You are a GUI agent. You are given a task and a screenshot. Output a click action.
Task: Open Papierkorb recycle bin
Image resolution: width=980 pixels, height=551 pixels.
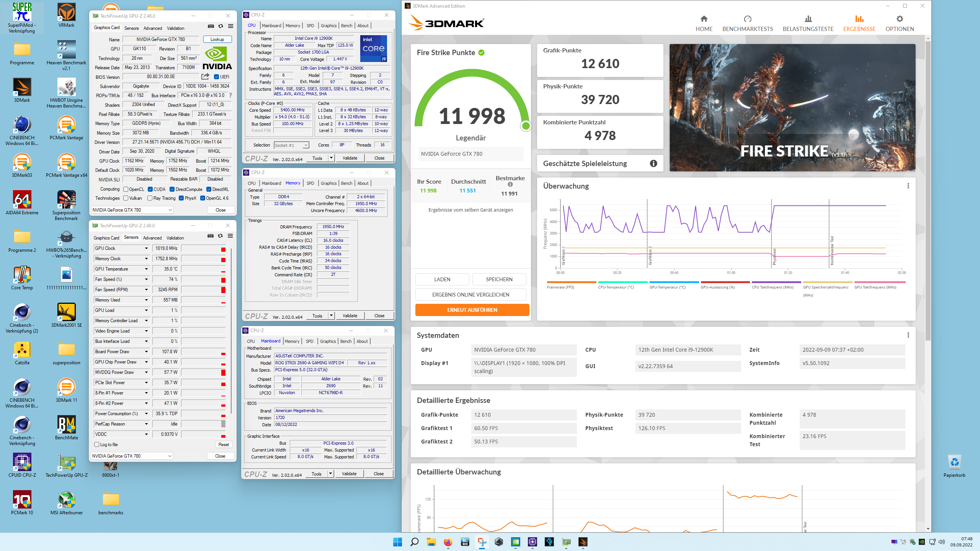(x=954, y=465)
